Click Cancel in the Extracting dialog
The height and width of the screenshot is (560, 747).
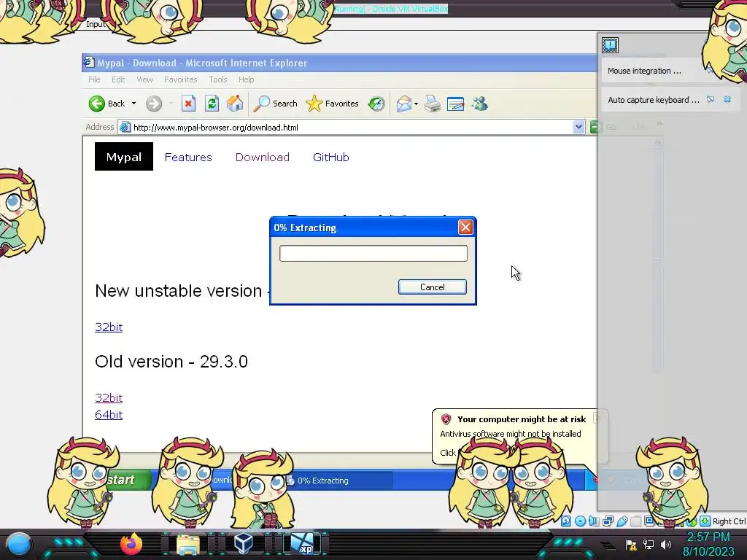pos(432,287)
